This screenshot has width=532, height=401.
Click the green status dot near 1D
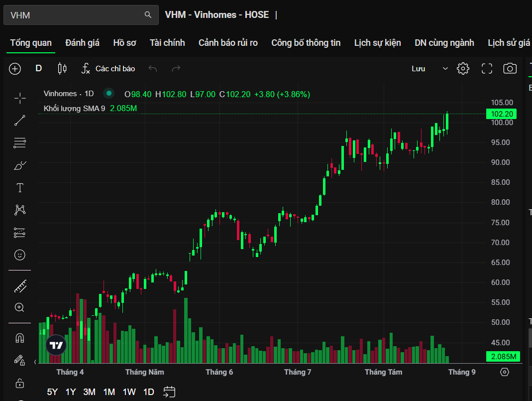(108, 93)
